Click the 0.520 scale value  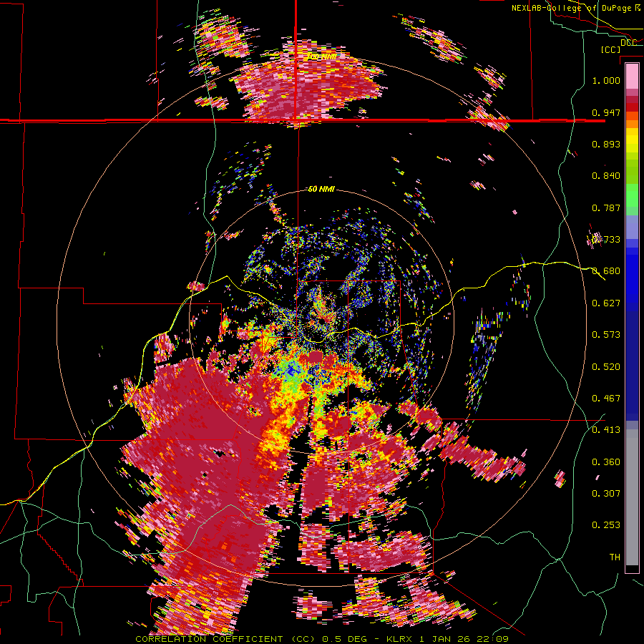(606, 367)
